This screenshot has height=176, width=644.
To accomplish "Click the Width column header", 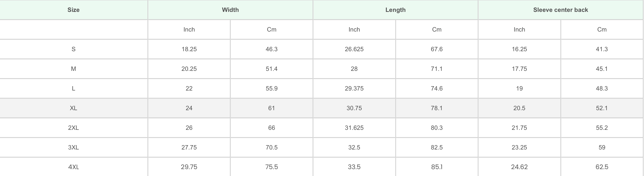I will tap(230, 10).
